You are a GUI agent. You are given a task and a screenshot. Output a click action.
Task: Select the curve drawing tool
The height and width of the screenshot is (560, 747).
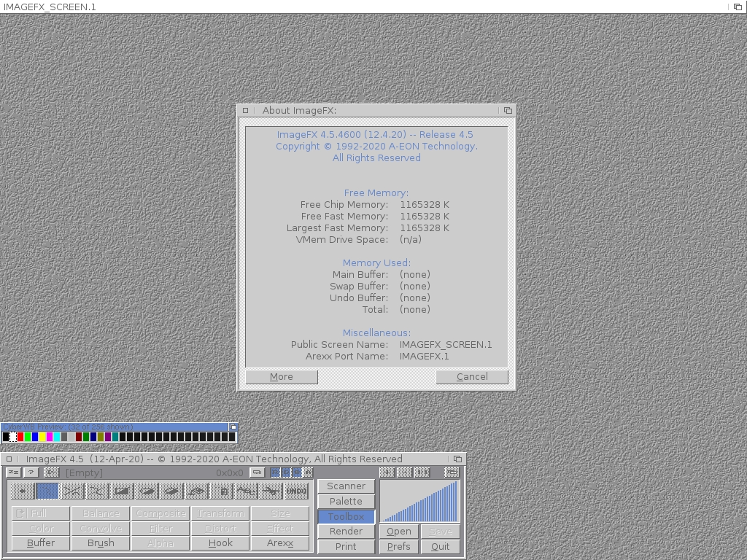tap(96, 491)
